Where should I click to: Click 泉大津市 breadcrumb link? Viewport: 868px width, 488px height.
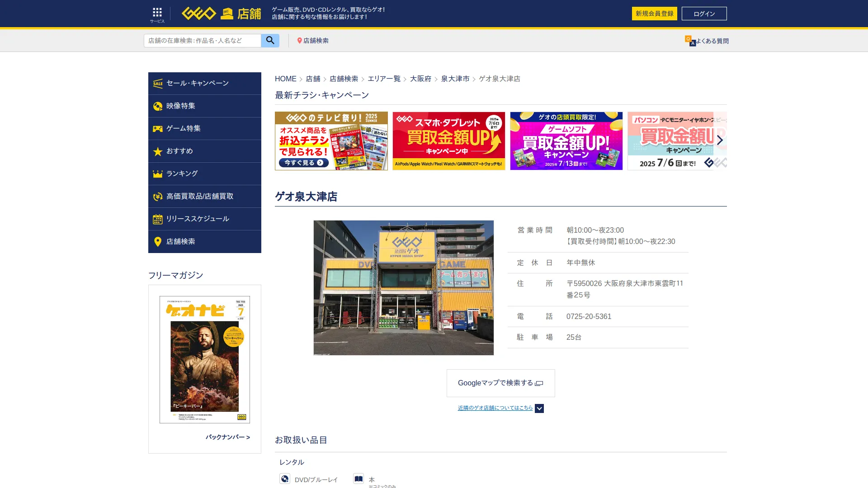[455, 79]
